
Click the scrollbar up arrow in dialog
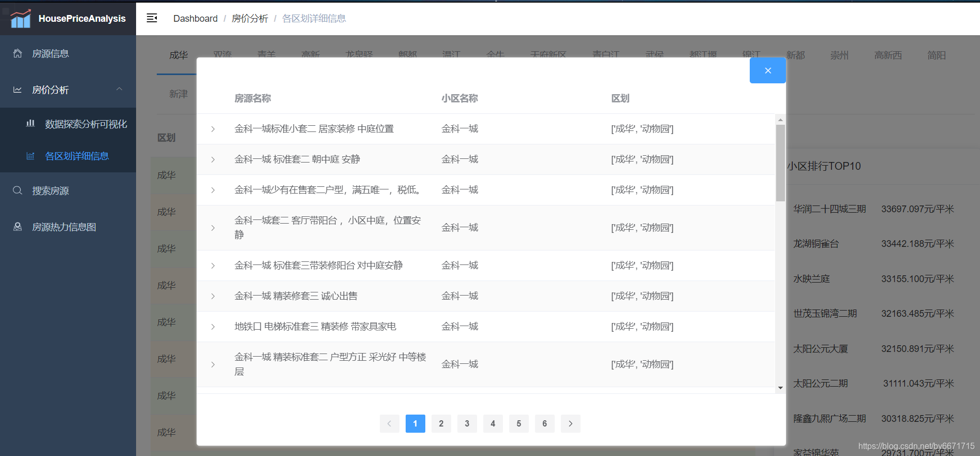click(x=780, y=120)
